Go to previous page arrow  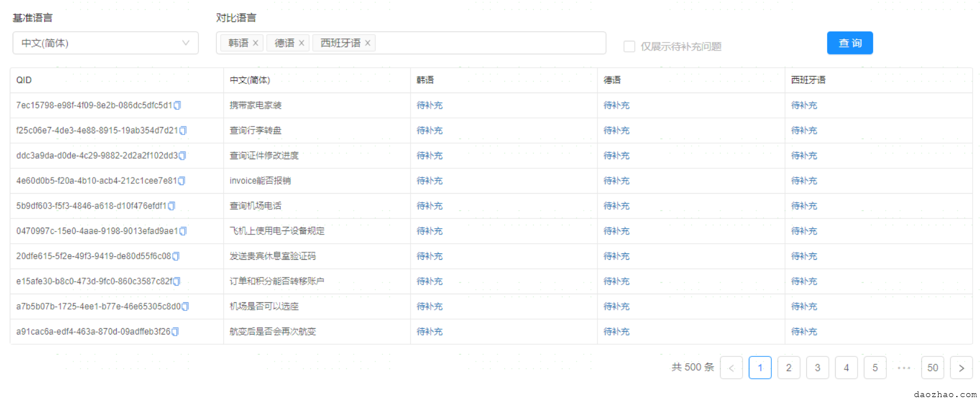[x=732, y=368]
